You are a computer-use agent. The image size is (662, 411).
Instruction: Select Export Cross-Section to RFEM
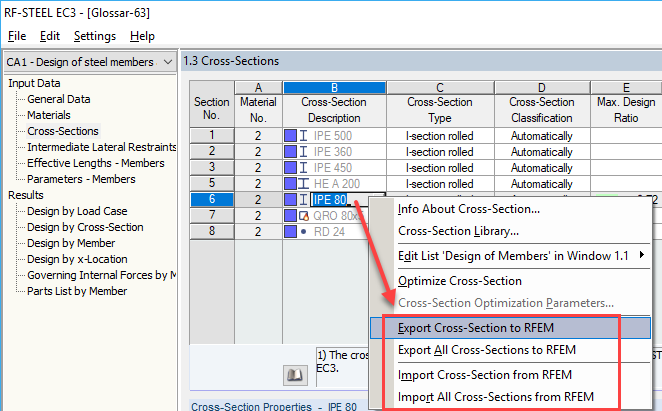[x=510, y=328]
